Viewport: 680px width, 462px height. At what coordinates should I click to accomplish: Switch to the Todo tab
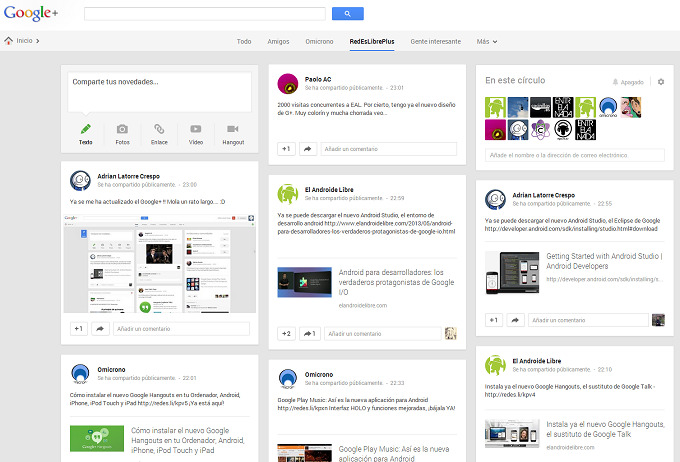244,42
